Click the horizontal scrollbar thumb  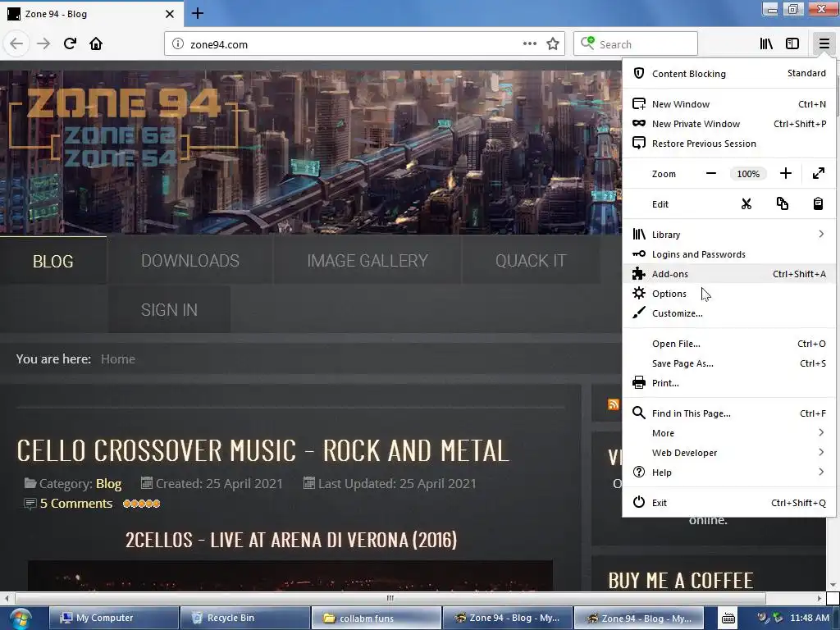[x=390, y=598]
